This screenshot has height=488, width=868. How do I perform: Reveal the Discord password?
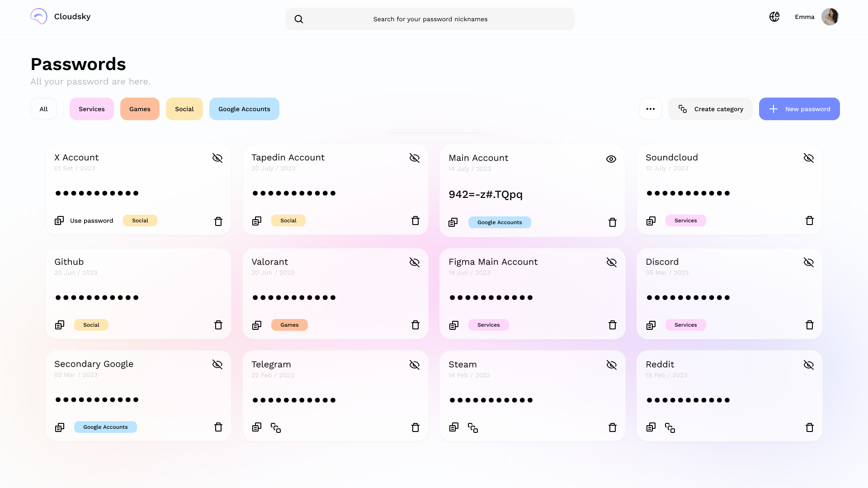(809, 262)
